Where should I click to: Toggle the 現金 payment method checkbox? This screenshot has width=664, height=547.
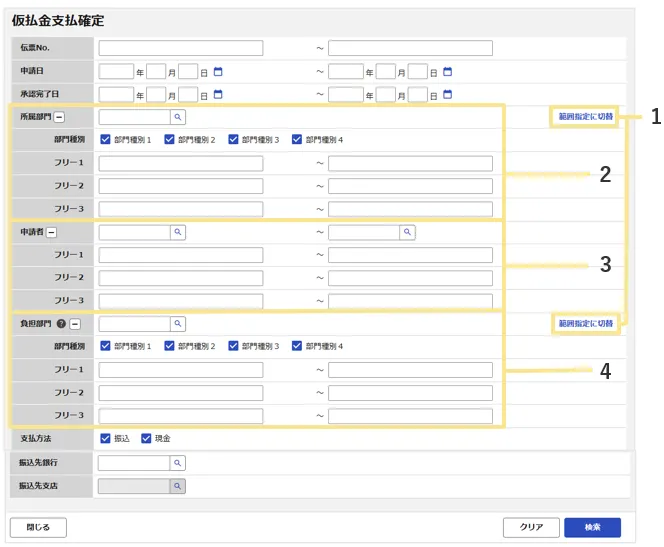click(x=147, y=438)
